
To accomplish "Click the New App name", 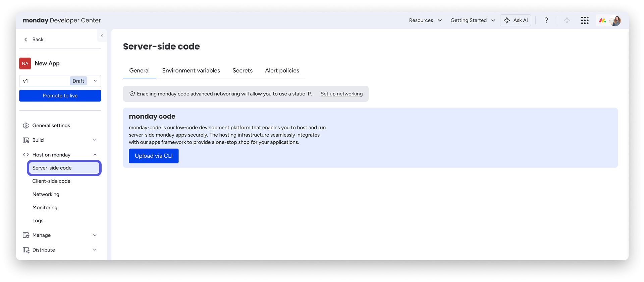I will point(47,63).
